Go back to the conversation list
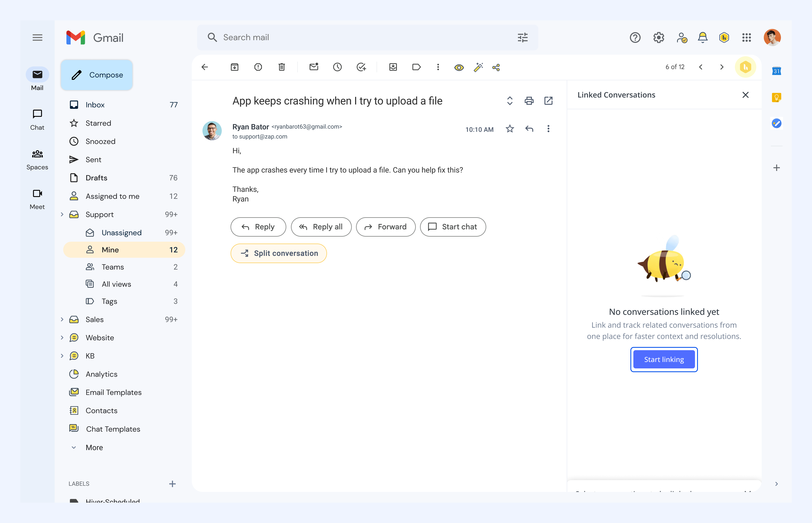The height and width of the screenshot is (523, 812). pyautogui.click(x=205, y=67)
